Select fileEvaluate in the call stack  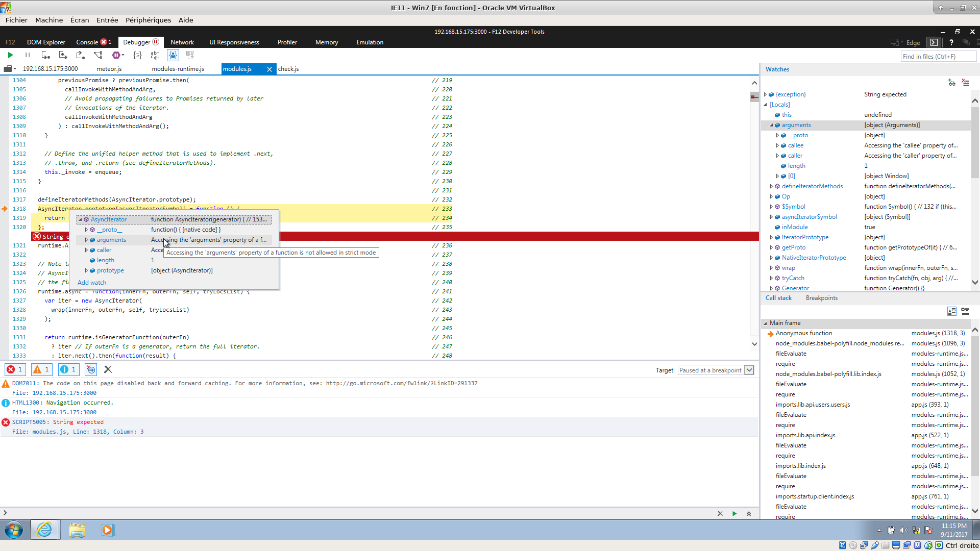pyautogui.click(x=791, y=354)
